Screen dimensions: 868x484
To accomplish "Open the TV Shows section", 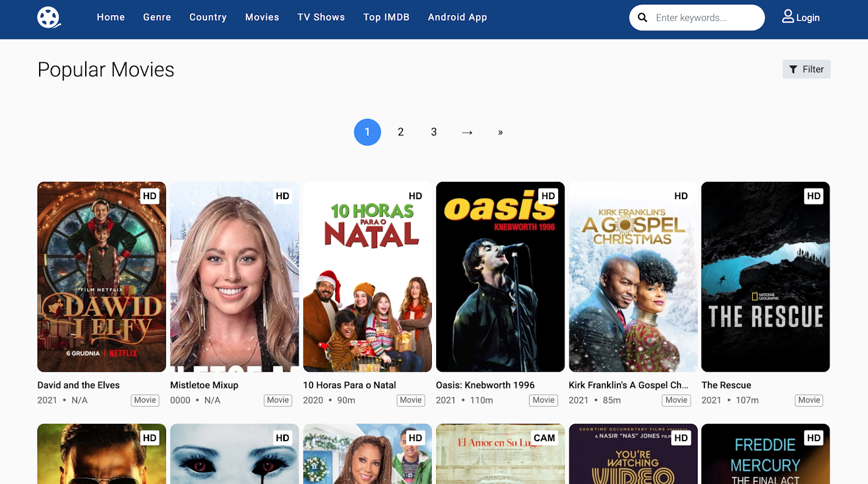I will tap(321, 17).
